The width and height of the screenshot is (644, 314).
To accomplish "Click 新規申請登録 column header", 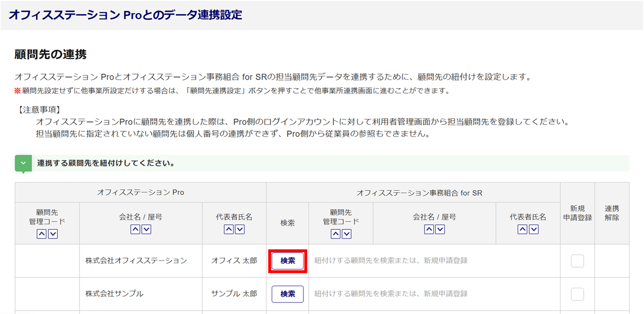I will [578, 213].
